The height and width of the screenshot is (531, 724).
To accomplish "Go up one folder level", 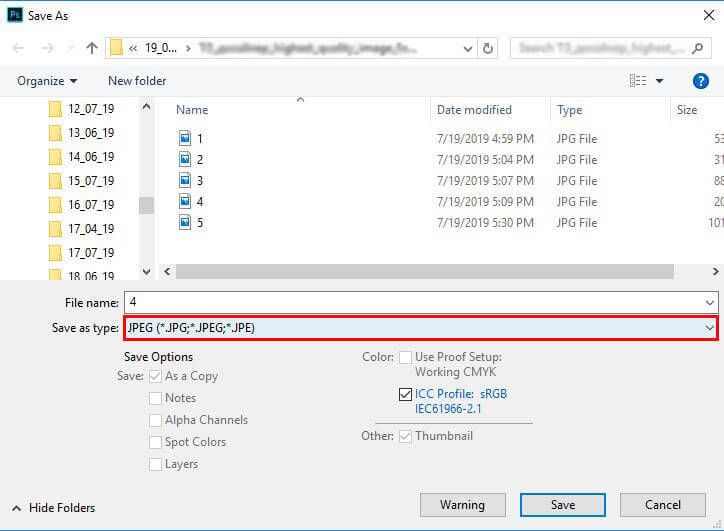I will 92,48.
